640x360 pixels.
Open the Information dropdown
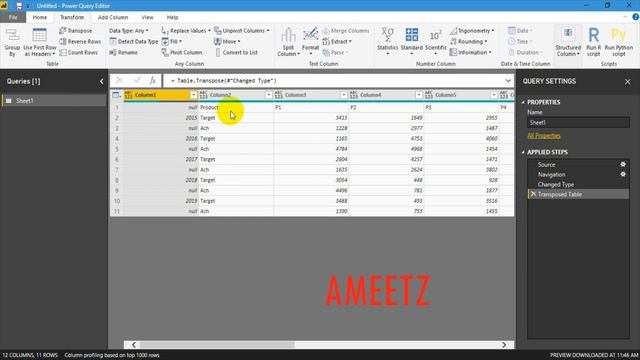(x=470, y=53)
